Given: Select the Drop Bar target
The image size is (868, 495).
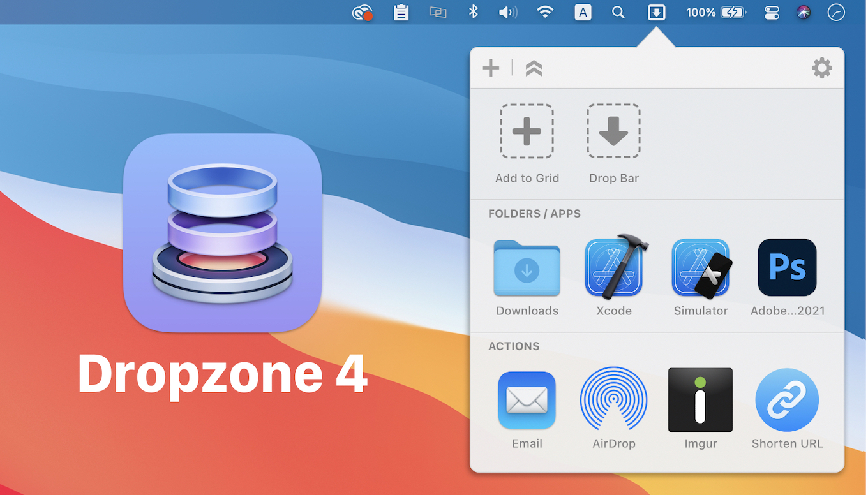Looking at the screenshot, I should (613, 131).
